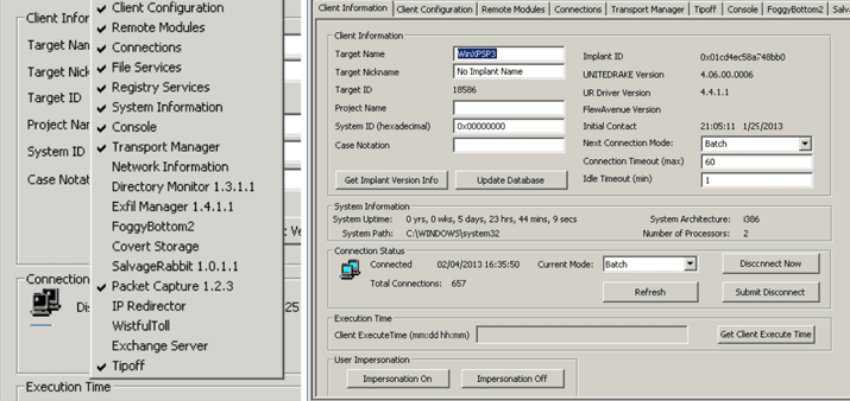Viewport: 850px width, 401px height.
Task: Click the Refresh button
Action: pyautogui.click(x=650, y=293)
